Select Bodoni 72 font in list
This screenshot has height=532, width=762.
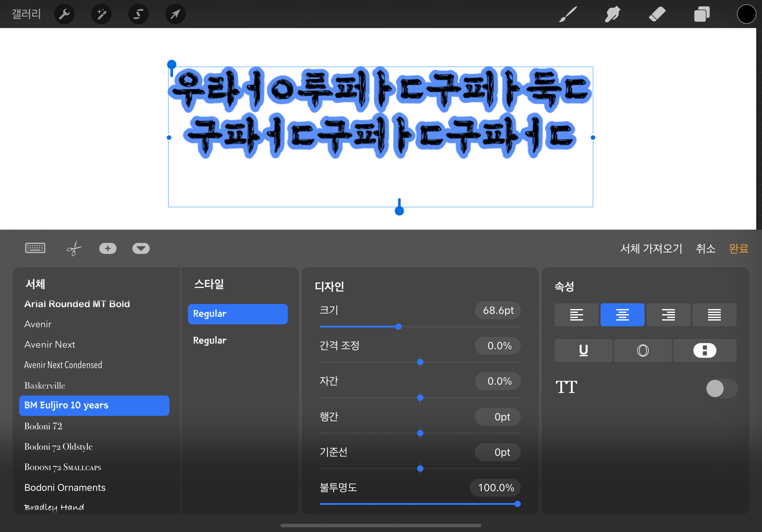[43, 426]
